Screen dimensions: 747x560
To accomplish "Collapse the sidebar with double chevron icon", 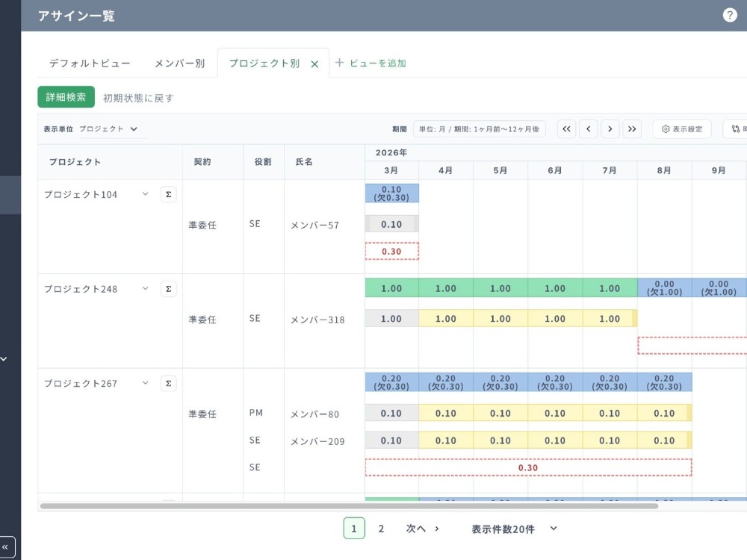I will click(6, 547).
